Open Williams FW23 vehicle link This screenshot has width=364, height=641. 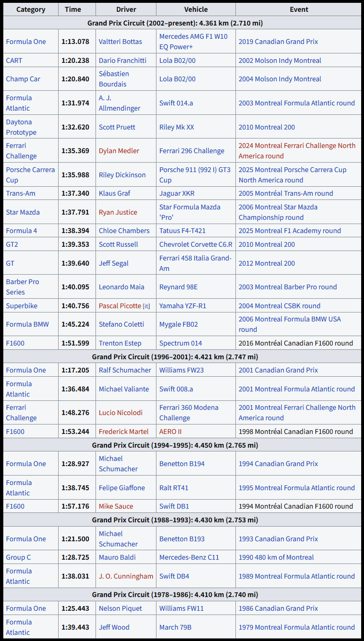click(x=182, y=370)
